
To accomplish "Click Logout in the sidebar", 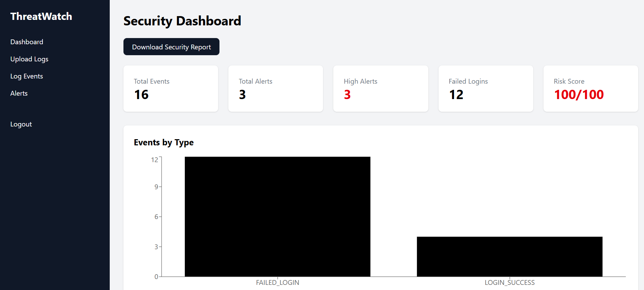I will [x=21, y=124].
